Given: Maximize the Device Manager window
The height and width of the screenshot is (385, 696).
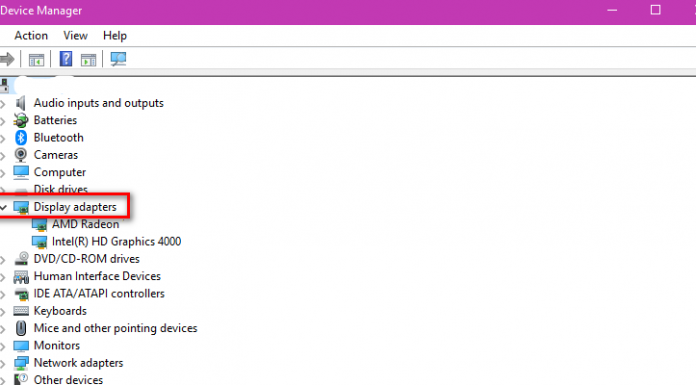Looking at the screenshot, I should [656, 10].
